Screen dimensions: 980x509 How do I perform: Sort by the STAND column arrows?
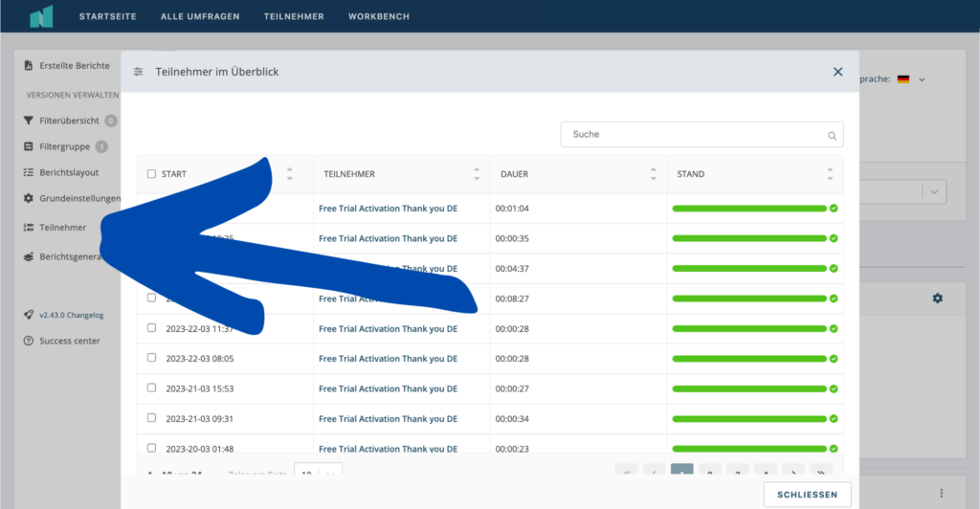830,174
